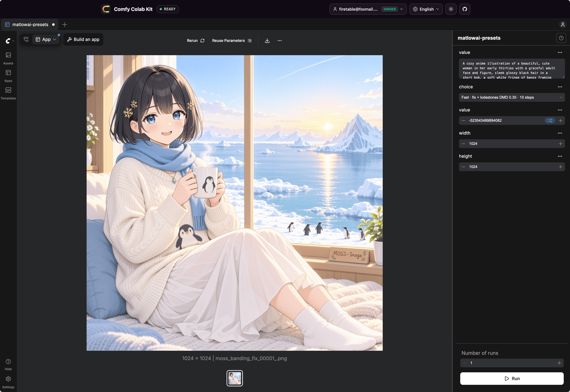570x392 pixels.
Task: Open the English language dropdown
Action: [426, 9]
